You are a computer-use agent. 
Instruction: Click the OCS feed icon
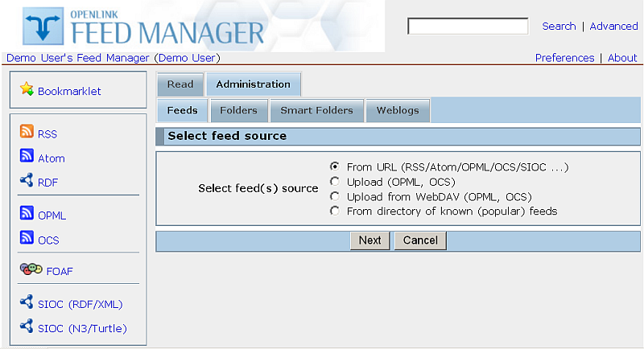(x=27, y=238)
